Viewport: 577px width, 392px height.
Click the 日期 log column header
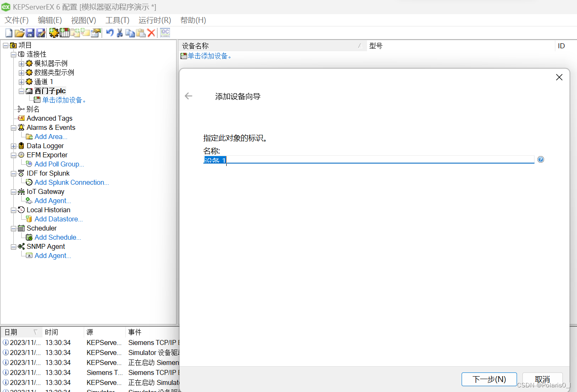point(21,332)
